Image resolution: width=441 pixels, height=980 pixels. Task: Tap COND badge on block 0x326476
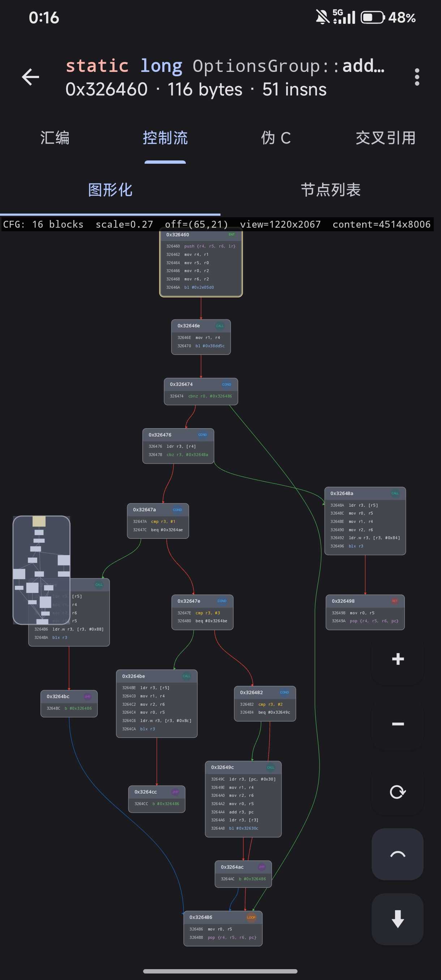202,434
